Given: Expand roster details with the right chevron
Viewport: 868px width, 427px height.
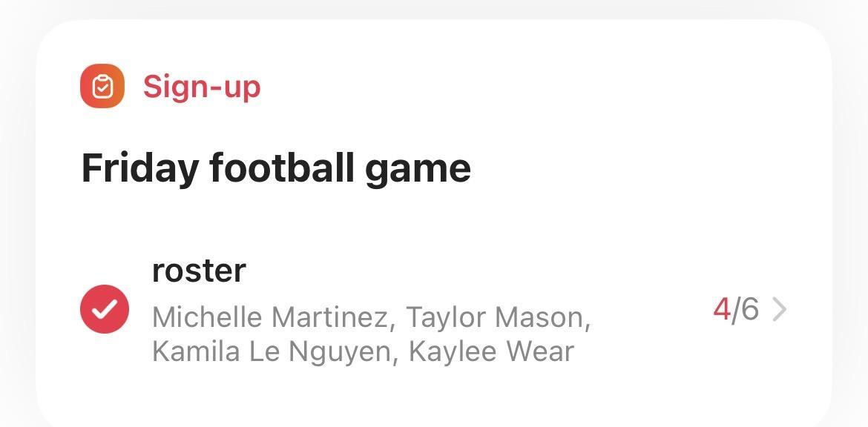Looking at the screenshot, I should coord(778,309).
